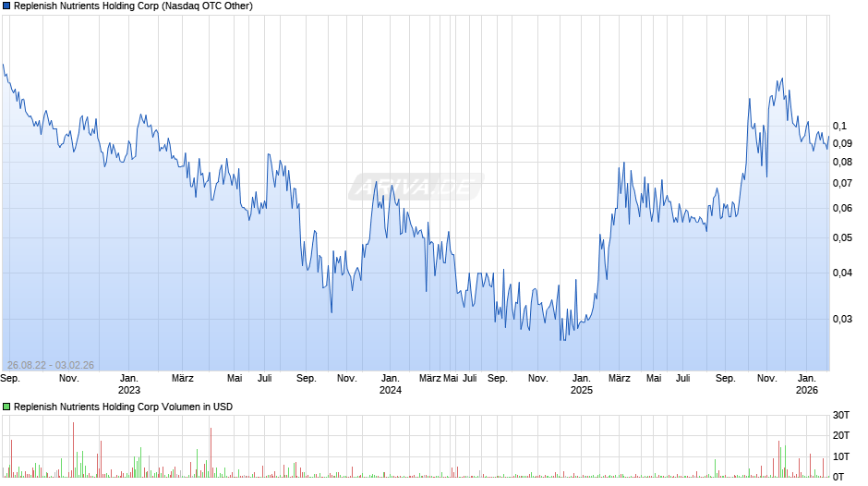The width and height of the screenshot is (868, 486).
Task: Click the blue price series legend square
Action: click(x=6, y=6)
